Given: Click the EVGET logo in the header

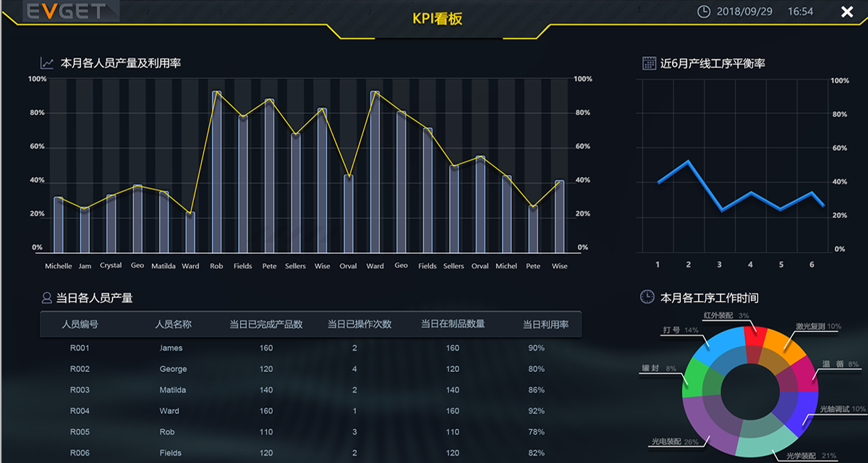Looking at the screenshot, I should coord(66,11).
